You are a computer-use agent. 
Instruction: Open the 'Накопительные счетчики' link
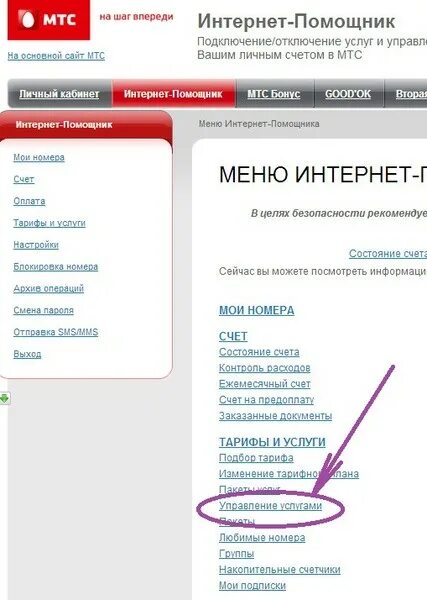(x=279, y=569)
